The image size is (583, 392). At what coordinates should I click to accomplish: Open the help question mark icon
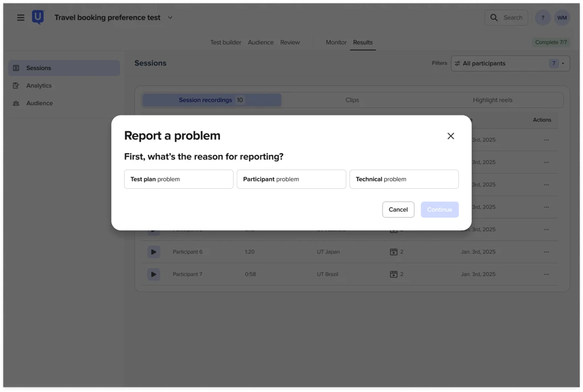pyautogui.click(x=543, y=18)
